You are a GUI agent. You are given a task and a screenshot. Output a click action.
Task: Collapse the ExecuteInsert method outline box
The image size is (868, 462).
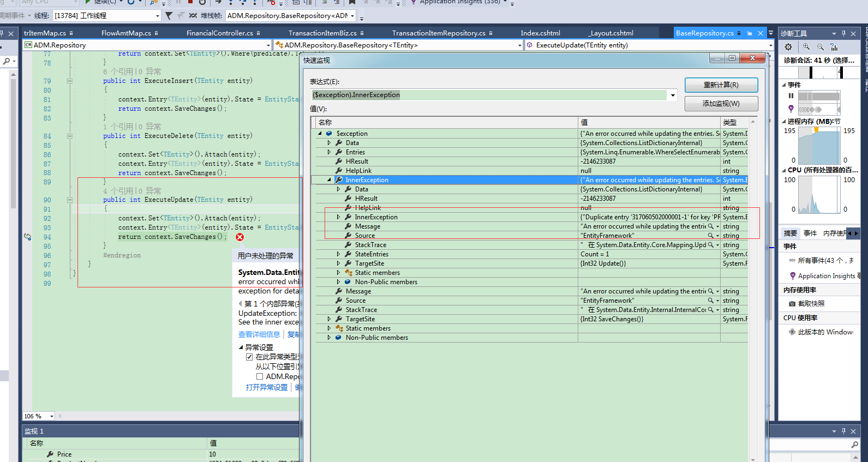tap(69, 81)
